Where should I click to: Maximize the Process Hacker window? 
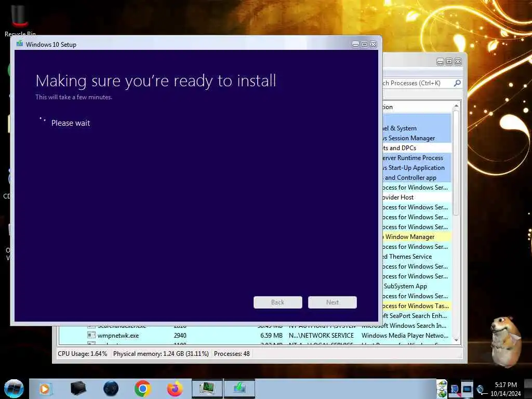(449, 61)
